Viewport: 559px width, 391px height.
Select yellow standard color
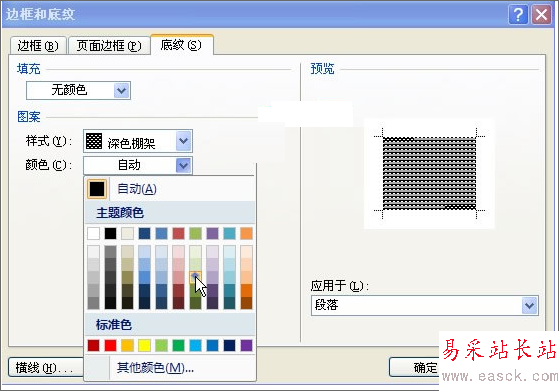pyautogui.click(x=144, y=345)
